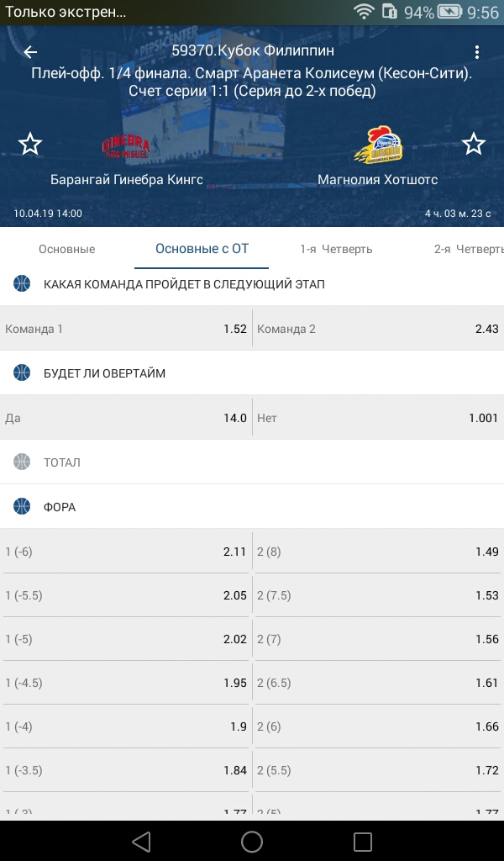Image resolution: width=504 pixels, height=861 pixels.
Task: Bet on Команда 1 at 1.52
Action: click(x=126, y=329)
